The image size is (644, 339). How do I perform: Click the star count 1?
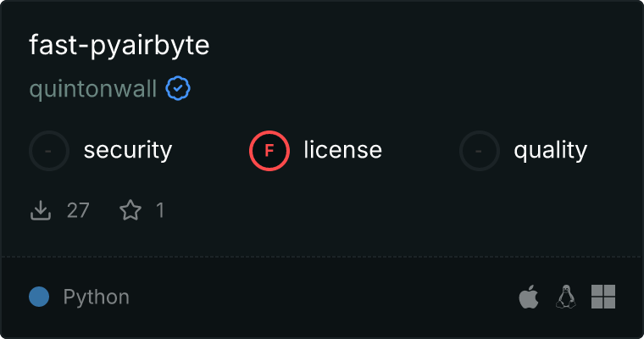tap(159, 210)
